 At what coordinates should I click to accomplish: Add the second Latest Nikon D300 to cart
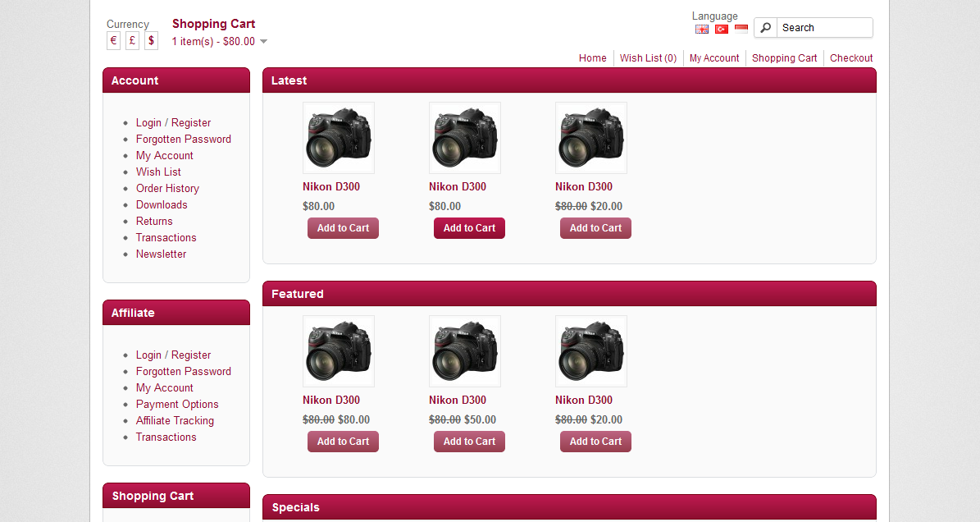469,228
